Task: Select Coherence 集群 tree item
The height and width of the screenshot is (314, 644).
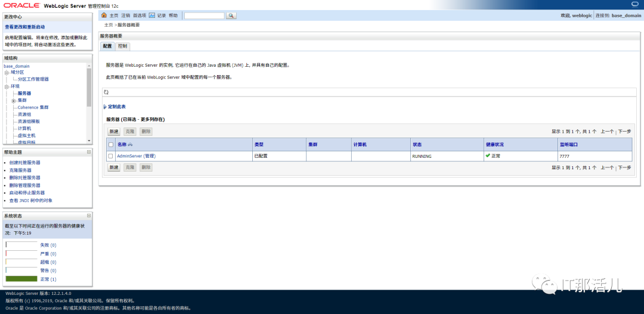Action: 33,107
